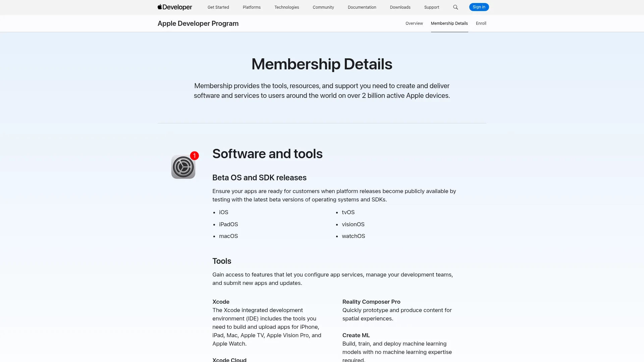Click the Create ML title

point(356,335)
